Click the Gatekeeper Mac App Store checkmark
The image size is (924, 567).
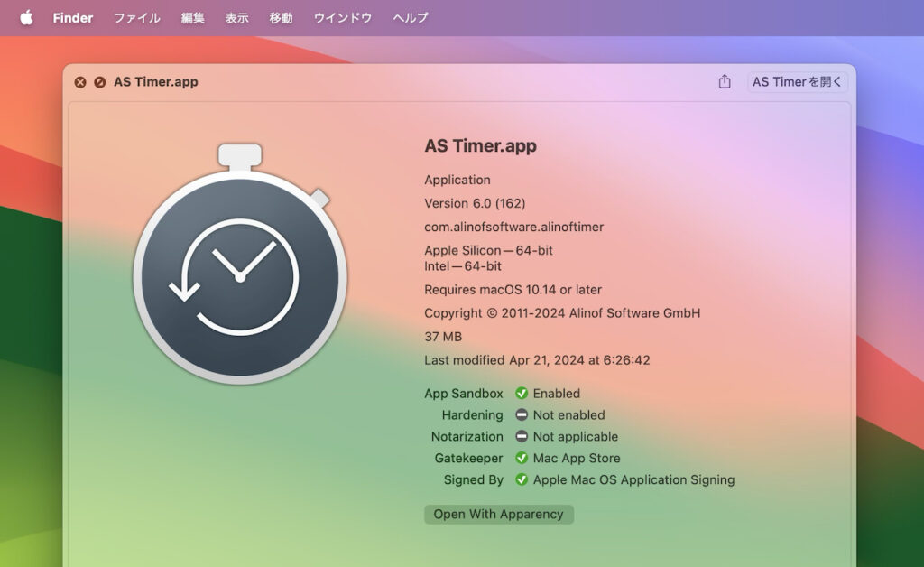tap(521, 459)
